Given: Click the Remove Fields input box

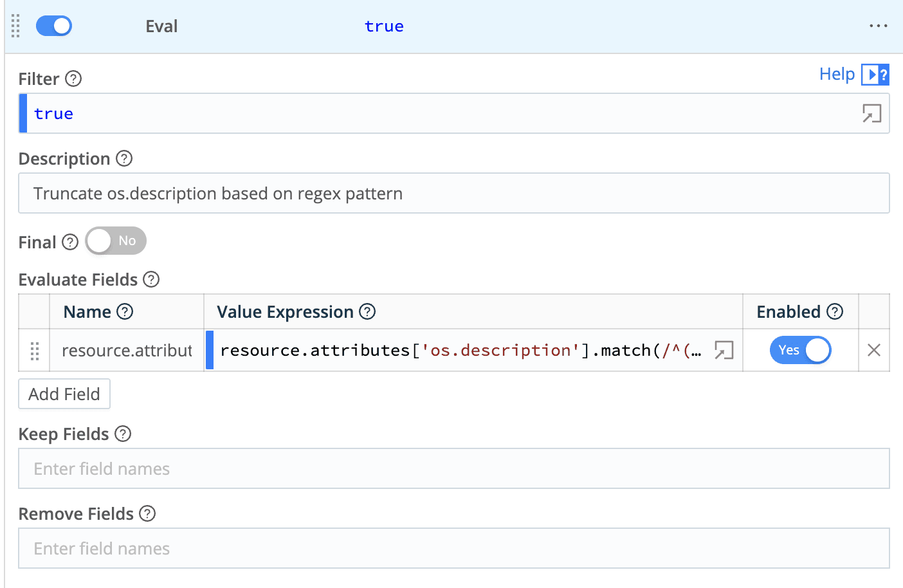Looking at the screenshot, I should (x=453, y=548).
